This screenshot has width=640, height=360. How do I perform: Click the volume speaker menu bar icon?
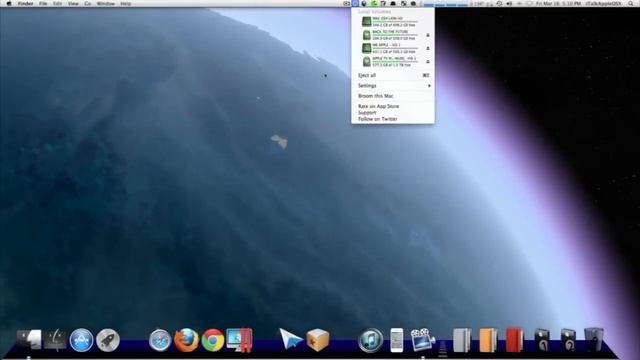[509, 3]
